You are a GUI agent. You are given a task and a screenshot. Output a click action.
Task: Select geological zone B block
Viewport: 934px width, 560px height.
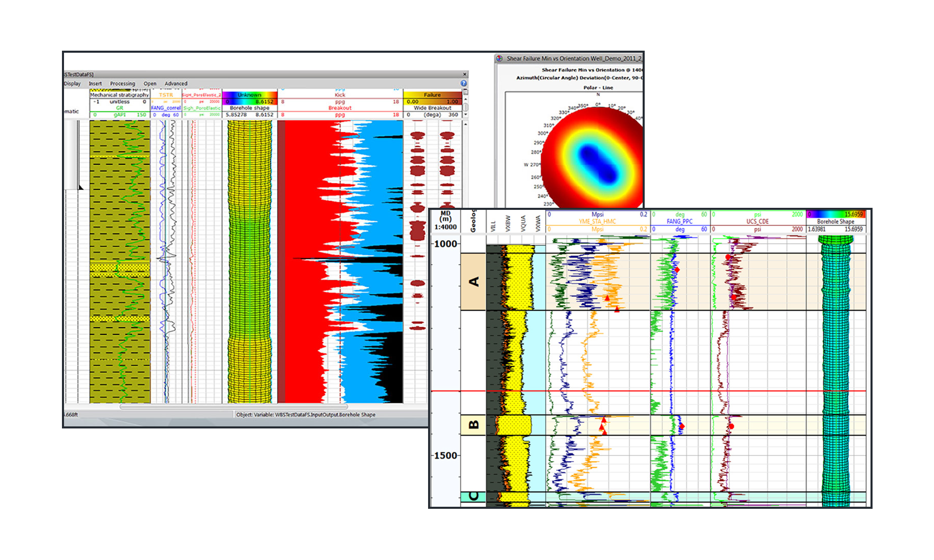(474, 425)
